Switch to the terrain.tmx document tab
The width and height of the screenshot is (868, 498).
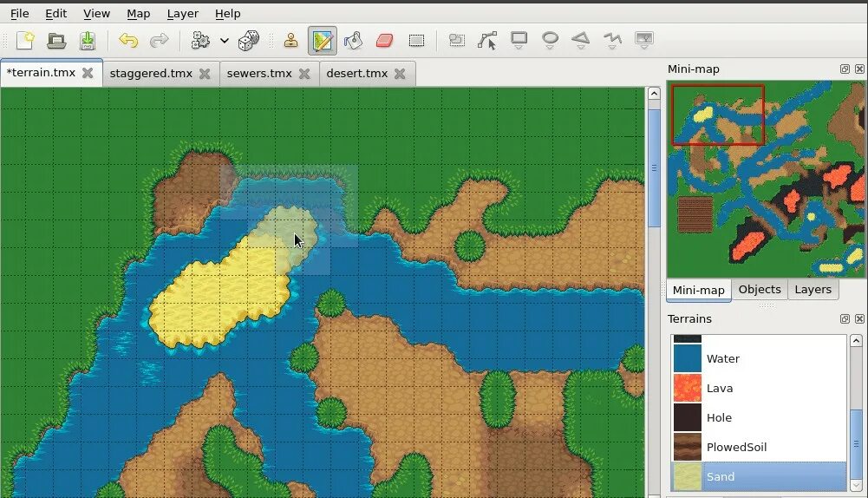tap(42, 73)
